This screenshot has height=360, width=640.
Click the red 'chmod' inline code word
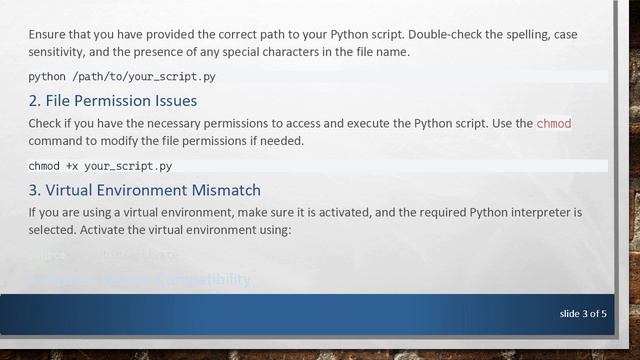(x=554, y=123)
